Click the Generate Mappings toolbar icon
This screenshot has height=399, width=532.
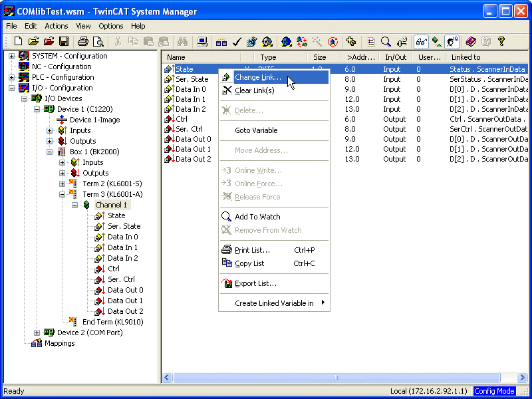coord(221,42)
